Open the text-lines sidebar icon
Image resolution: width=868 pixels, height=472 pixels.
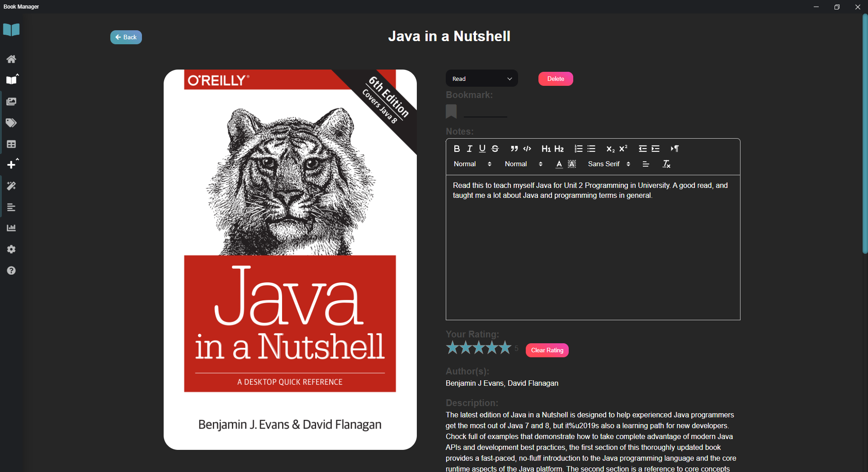11,207
